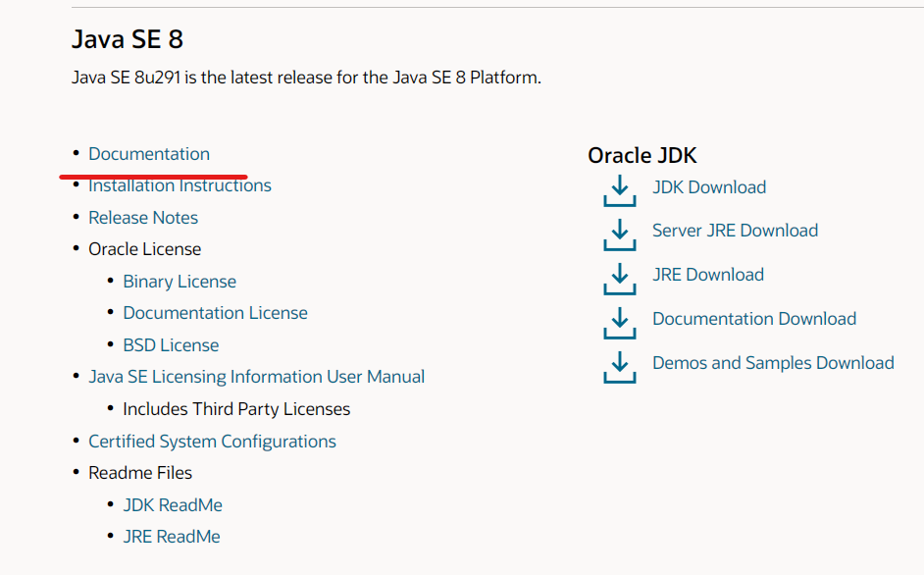Image resolution: width=924 pixels, height=575 pixels.
Task: Click the download icon beside Demos and Samples Download
Action: (x=619, y=367)
